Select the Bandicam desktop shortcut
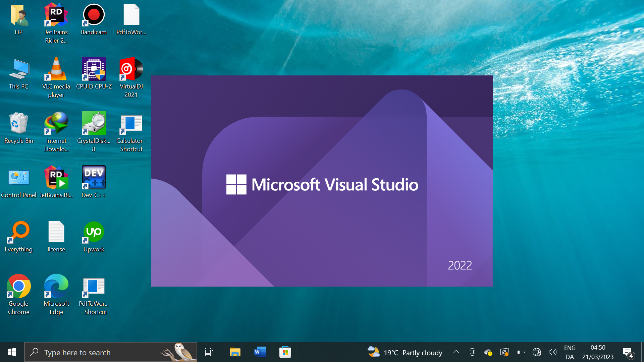 coord(94,16)
